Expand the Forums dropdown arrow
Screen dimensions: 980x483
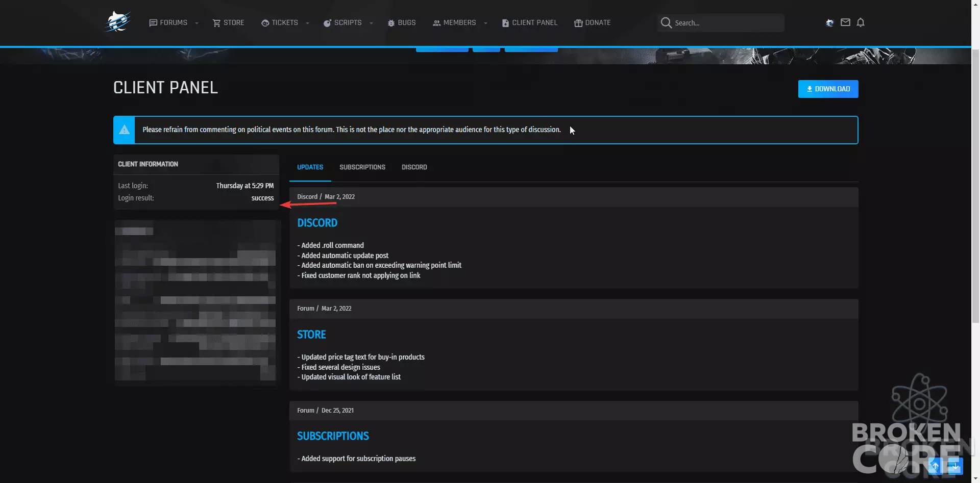coord(197,23)
